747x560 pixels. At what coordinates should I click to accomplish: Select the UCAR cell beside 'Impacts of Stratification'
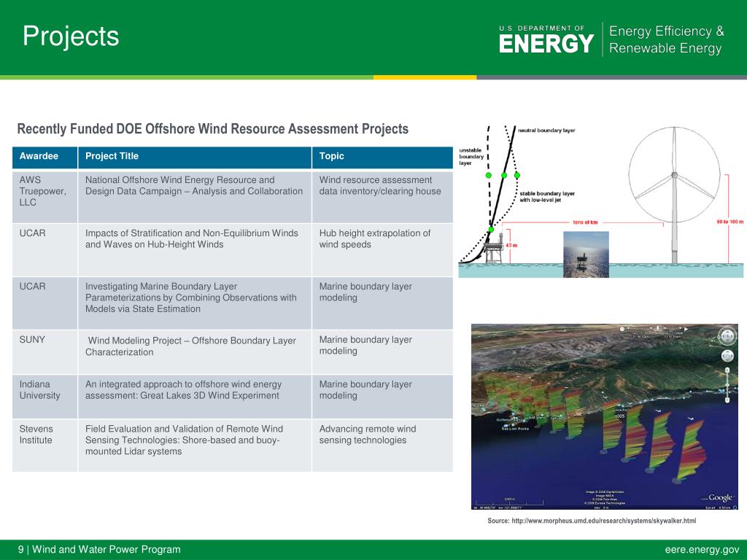44,250
